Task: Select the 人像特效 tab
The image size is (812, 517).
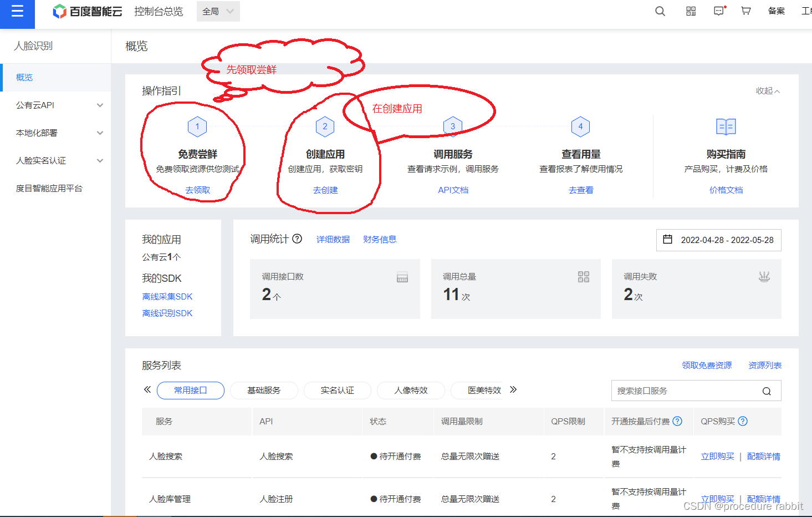Action: coord(411,390)
